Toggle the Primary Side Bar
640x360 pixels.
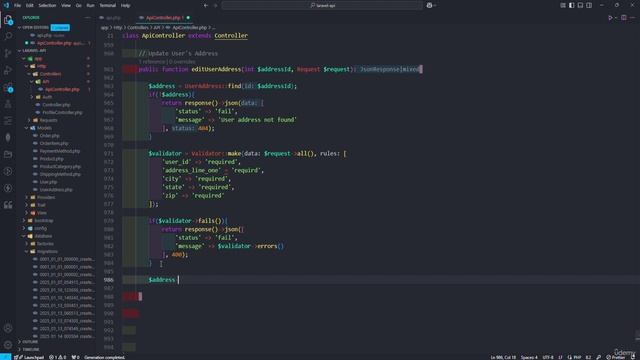tap(571, 5)
